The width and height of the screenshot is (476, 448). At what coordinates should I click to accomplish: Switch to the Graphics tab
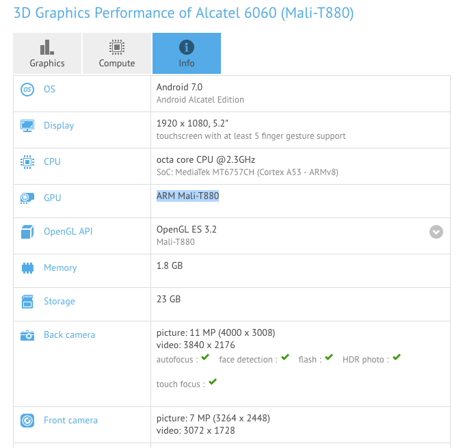click(x=47, y=53)
